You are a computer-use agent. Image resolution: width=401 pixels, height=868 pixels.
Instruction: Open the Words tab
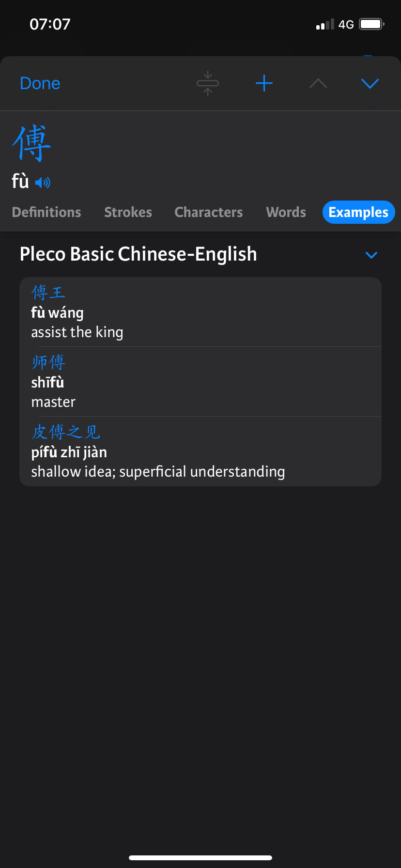[286, 212]
